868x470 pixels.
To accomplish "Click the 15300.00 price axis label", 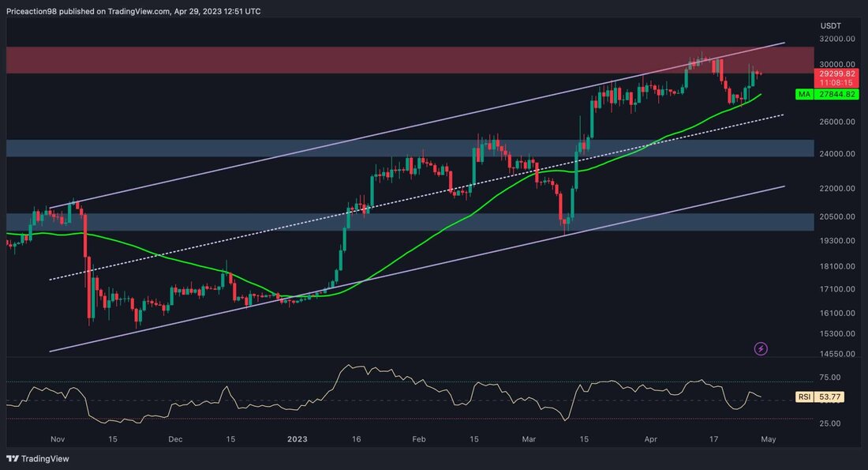I will click(837, 333).
